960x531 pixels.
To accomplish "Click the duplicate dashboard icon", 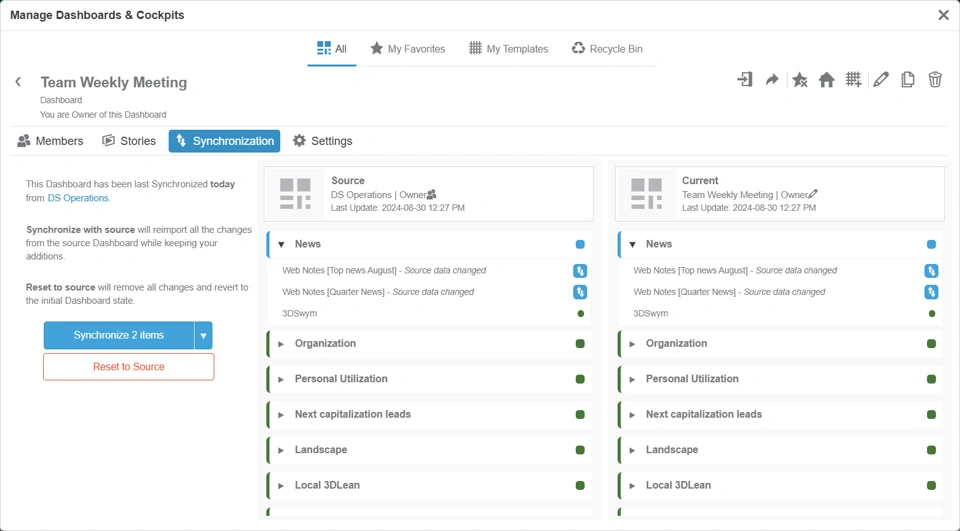I will [907, 80].
